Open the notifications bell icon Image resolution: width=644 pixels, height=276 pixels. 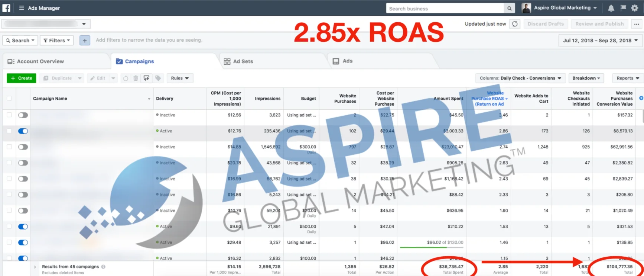[x=611, y=8]
